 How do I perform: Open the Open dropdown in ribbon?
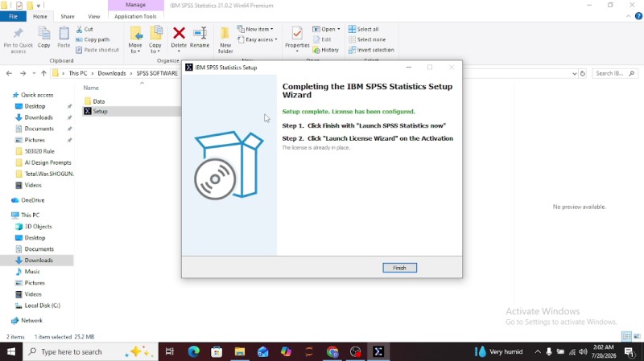[327, 29]
